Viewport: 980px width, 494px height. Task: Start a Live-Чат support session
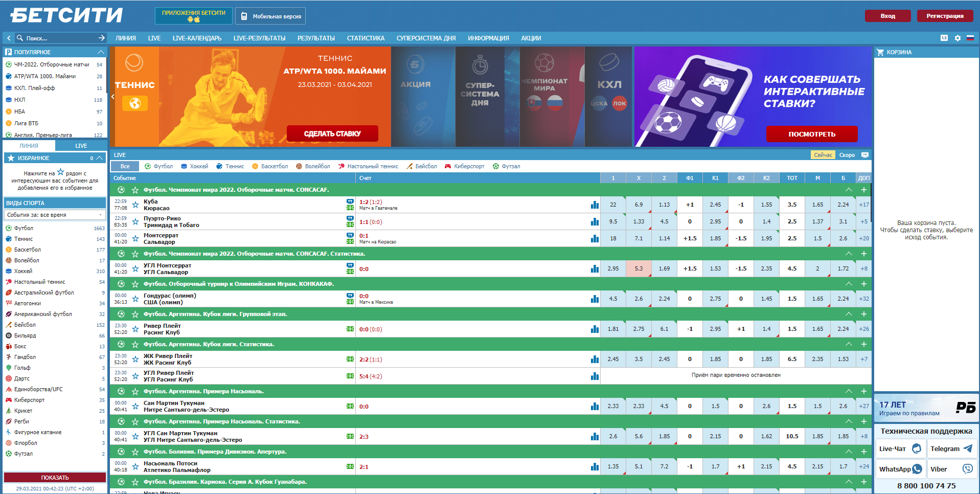coord(900,448)
